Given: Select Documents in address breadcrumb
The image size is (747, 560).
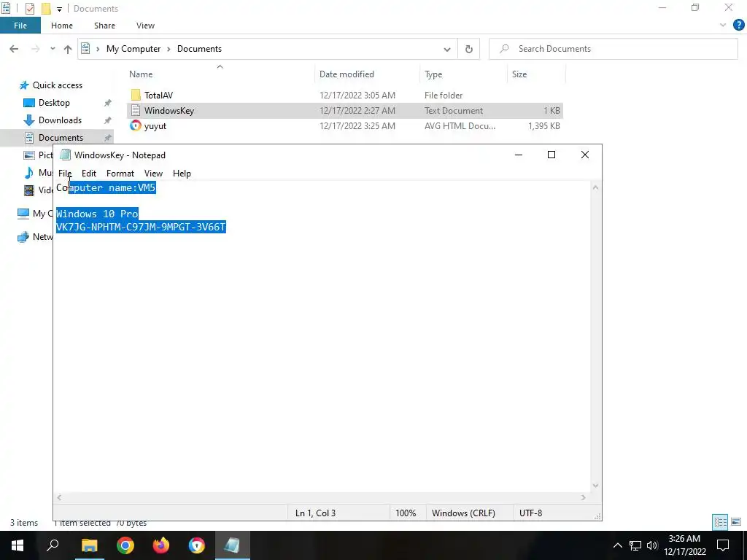Looking at the screenshot, I should click(x=199, y=49).
